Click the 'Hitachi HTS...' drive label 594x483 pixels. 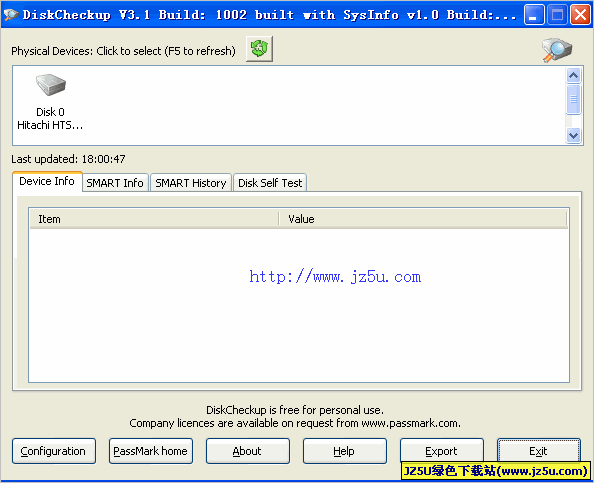pos(50,125)
